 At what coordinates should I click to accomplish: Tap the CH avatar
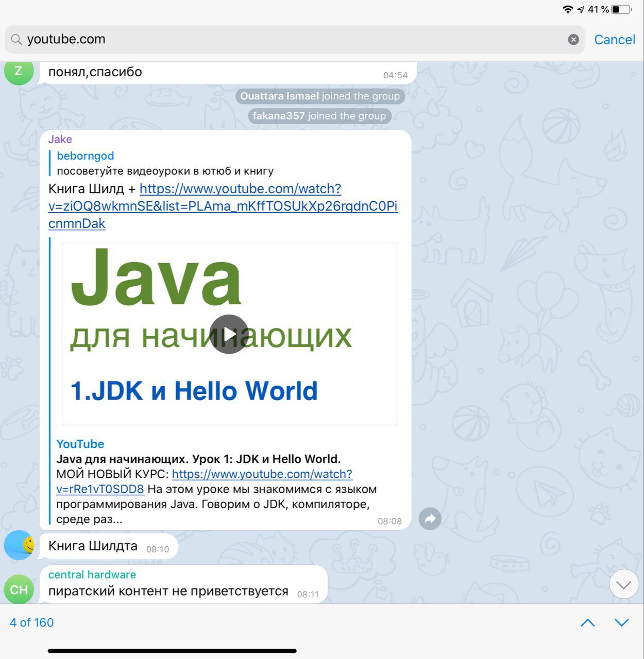click(x=19, y=589)
